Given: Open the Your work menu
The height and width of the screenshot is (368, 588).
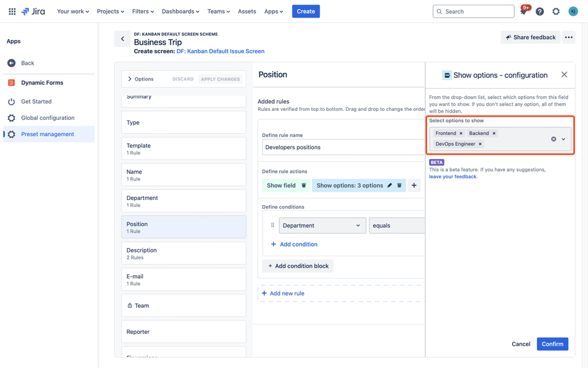Looking at the screenshot, I should 72,12.
